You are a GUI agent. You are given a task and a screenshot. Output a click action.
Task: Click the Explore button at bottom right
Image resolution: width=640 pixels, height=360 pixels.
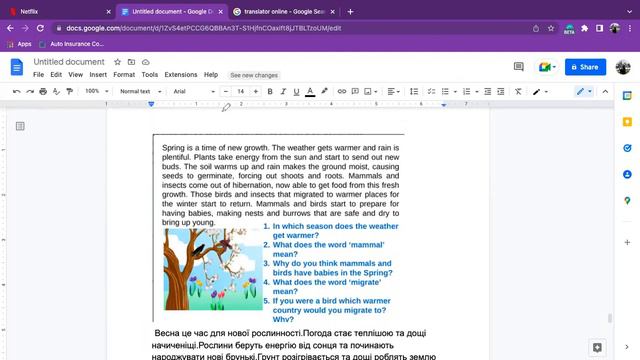597,347
